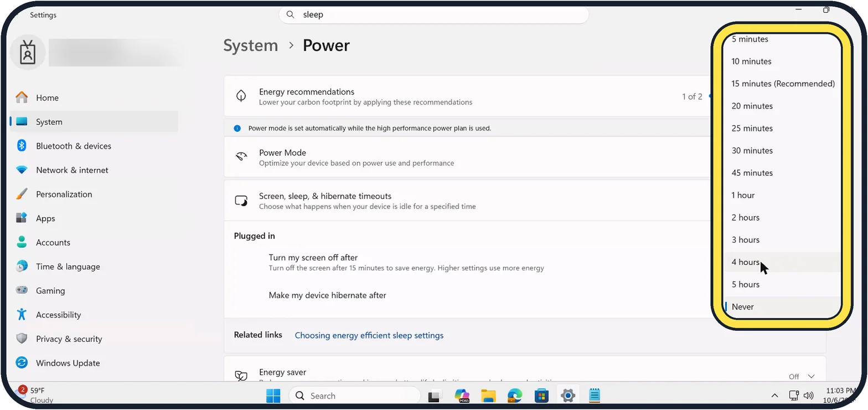Screen dimensions: 868x410
Task: Expand the Energy saver section
Action: 811,376
